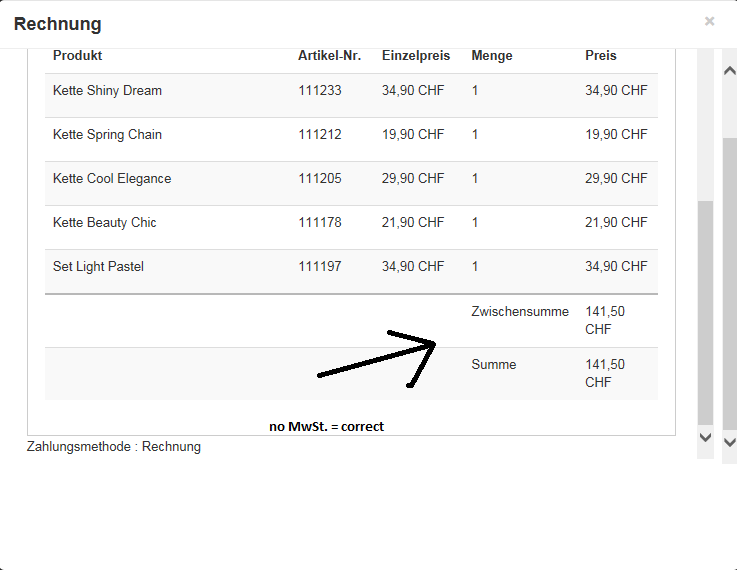Click the Artikel-Nr. column header
The width and height of the screenshot is (737, 570).
point(329,56)
